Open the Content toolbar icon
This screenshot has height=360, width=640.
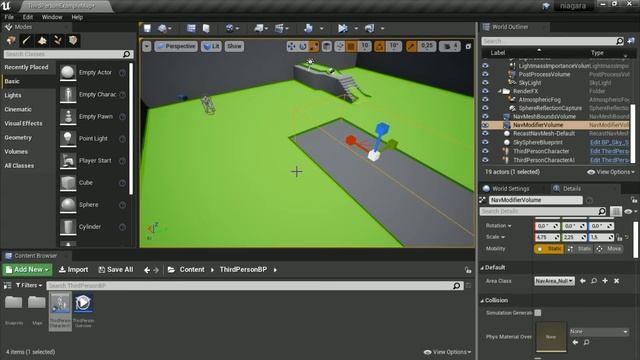pyautogui.click(x=191, y=28)
